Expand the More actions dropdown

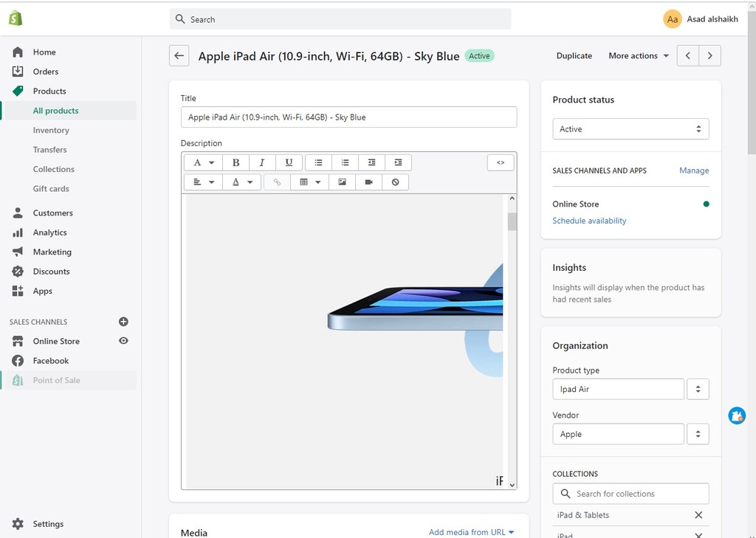[x=639, y=56]
